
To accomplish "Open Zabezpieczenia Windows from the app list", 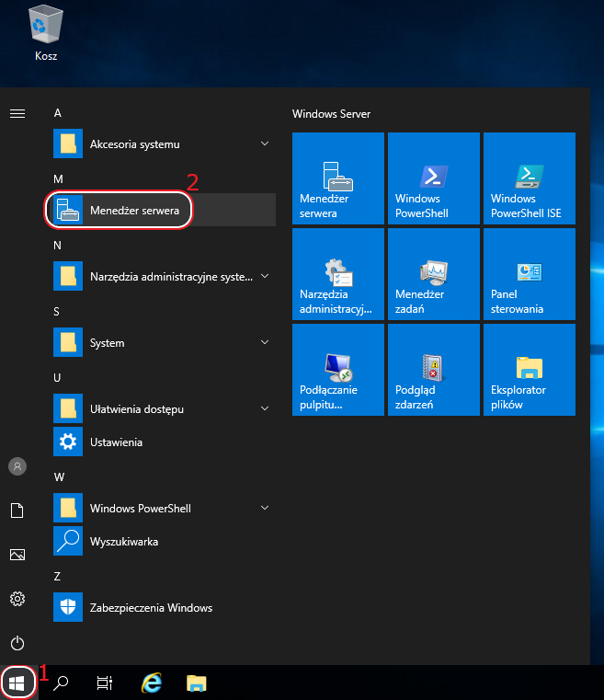I will [164, 607].
